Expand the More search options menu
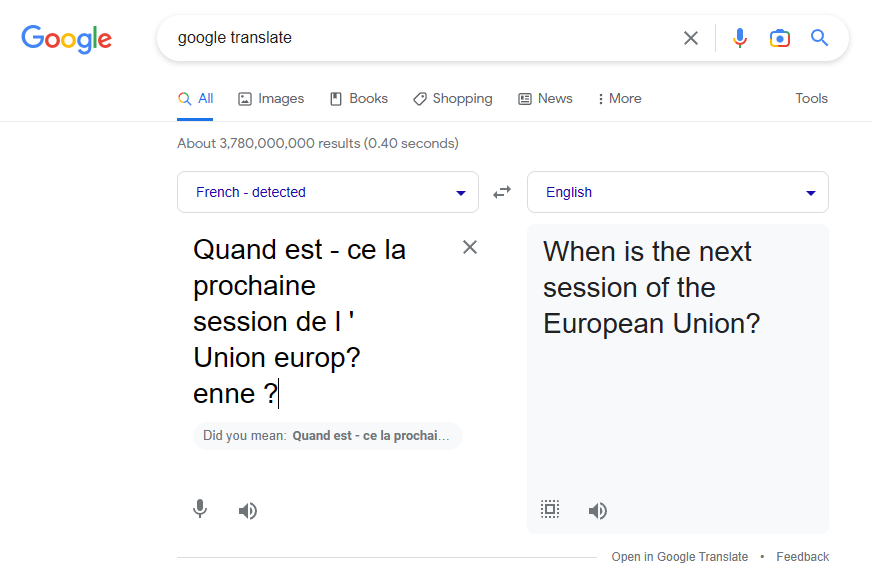Viewport: 872px width, 574px height. tap(620, 98)
